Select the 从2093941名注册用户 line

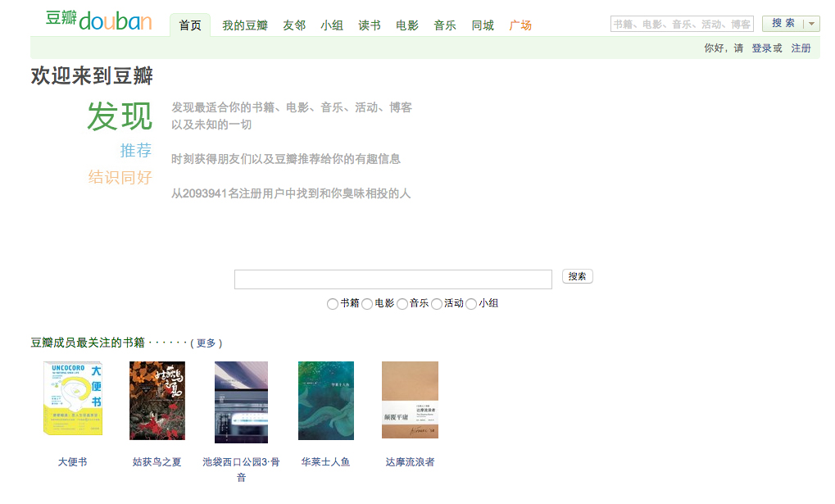(x=291, y=193)
